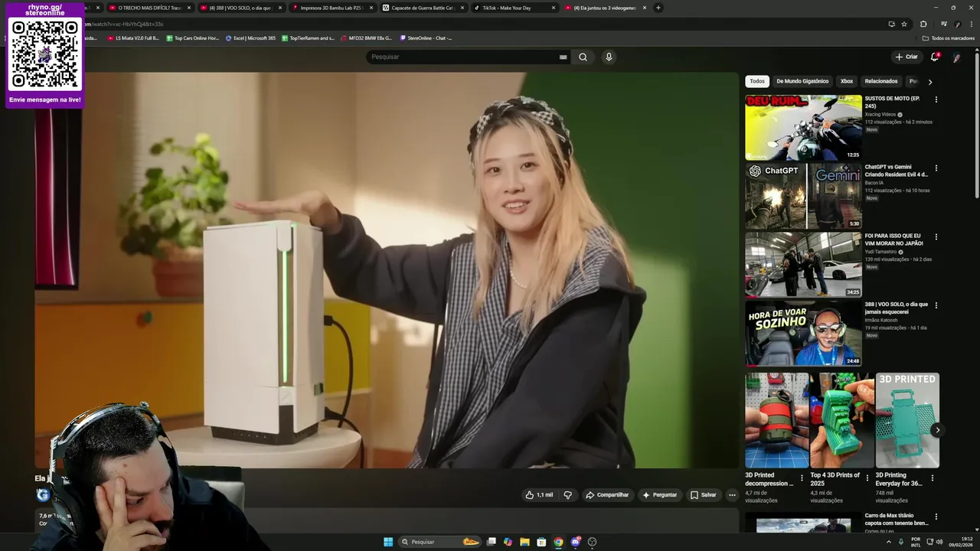Open HORA DE VOAR SOZINHO thumbnail
Screen dimensions: 980x551
803,333
